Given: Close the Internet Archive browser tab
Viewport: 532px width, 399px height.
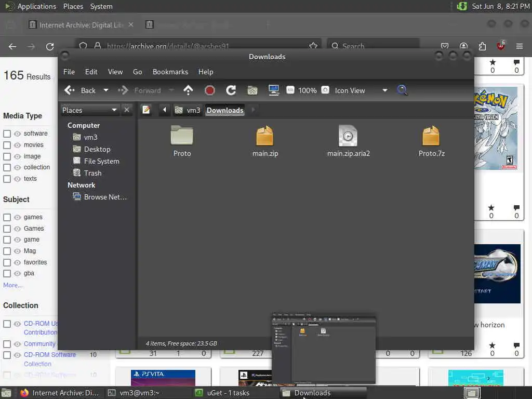Looking at the screenshot, I should click(131, 25).
